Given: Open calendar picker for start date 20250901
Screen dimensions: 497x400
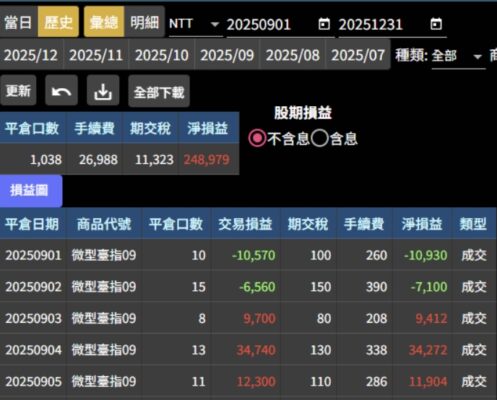Looking at the screenshot, I should tap(324, 24).
